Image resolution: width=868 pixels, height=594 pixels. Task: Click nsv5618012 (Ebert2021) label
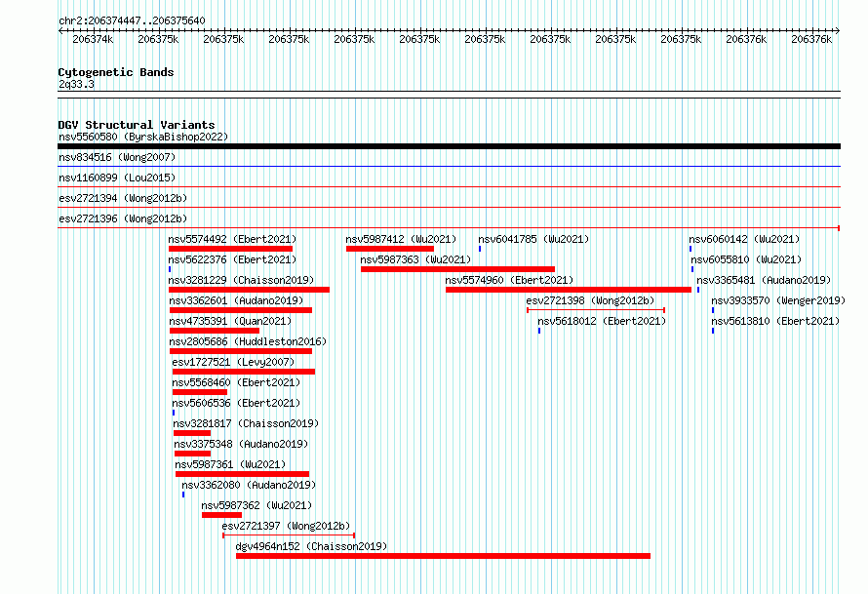point(602,321)
